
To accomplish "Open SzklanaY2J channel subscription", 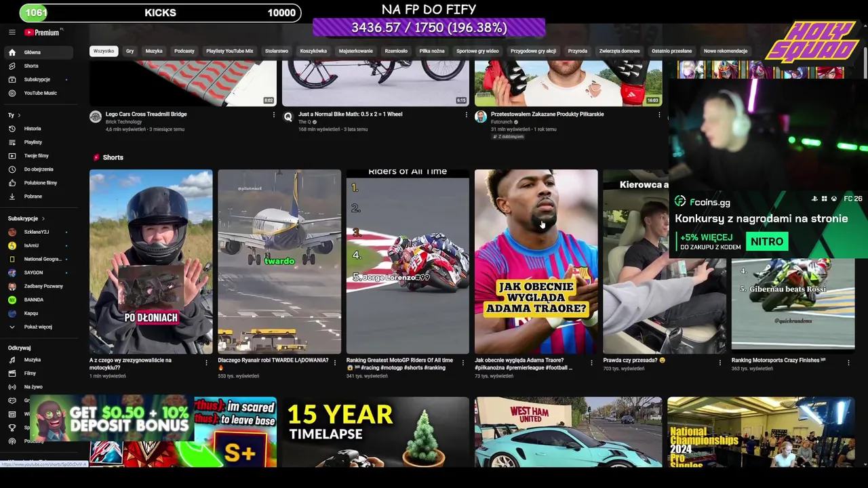I will pos(39,232).
